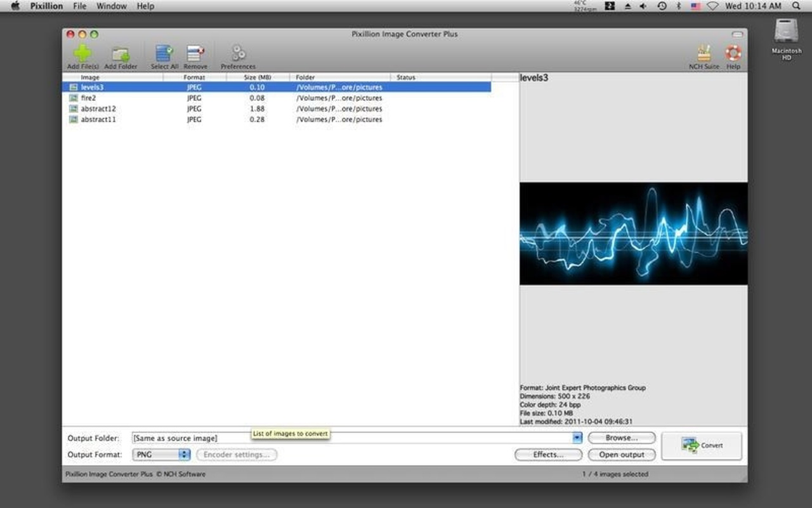Click the Effects... button
This screenshot has width=812, height=508.
tap(548, 455)
